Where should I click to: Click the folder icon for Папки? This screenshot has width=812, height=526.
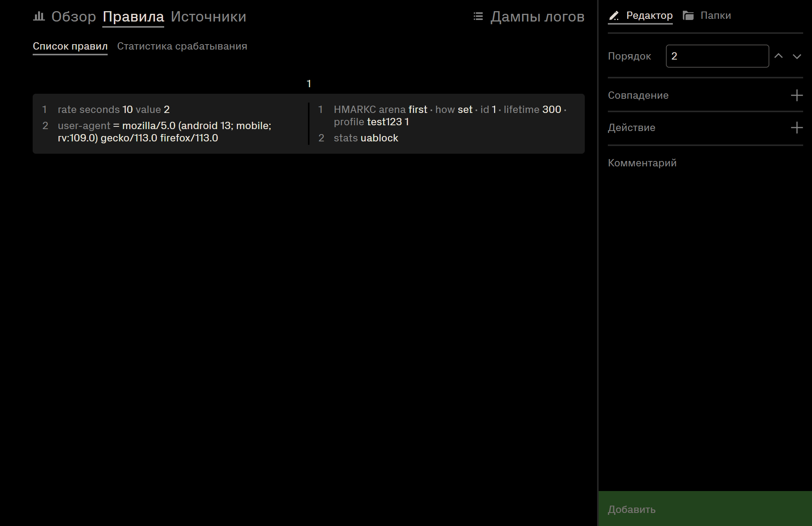point(688,15)
